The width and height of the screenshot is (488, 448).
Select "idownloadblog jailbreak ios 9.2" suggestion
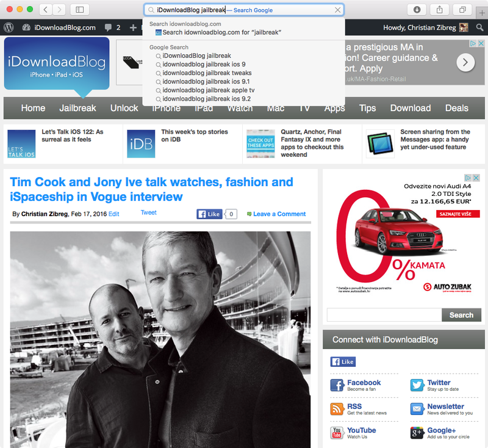point(243,99)
